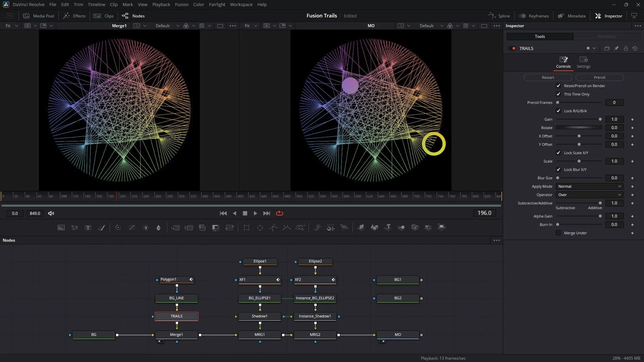Mute audio with the speaker icon

click(51, 213)
